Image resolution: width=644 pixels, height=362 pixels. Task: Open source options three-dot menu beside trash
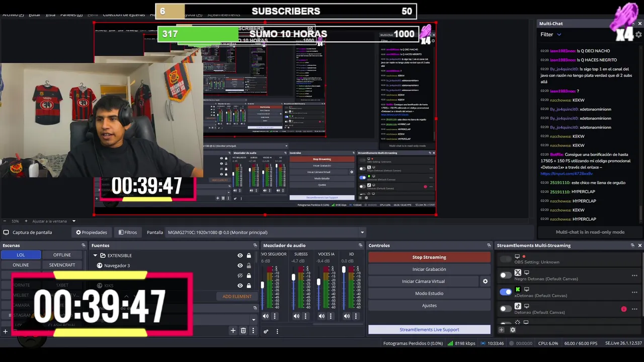tap(253, 330)
